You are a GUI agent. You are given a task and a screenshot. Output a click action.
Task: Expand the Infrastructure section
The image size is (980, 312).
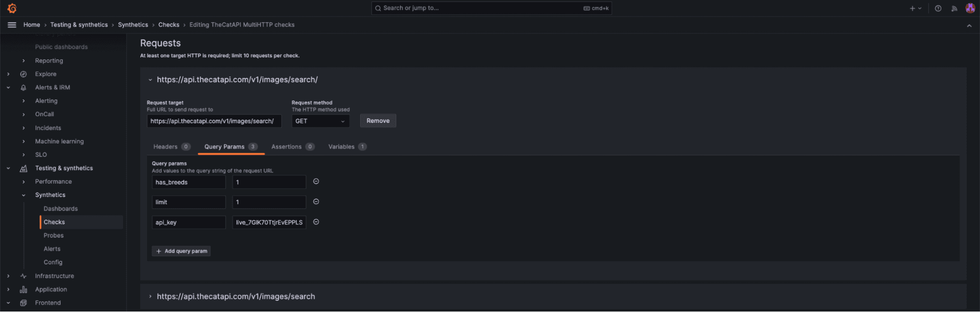click(8, 276)
